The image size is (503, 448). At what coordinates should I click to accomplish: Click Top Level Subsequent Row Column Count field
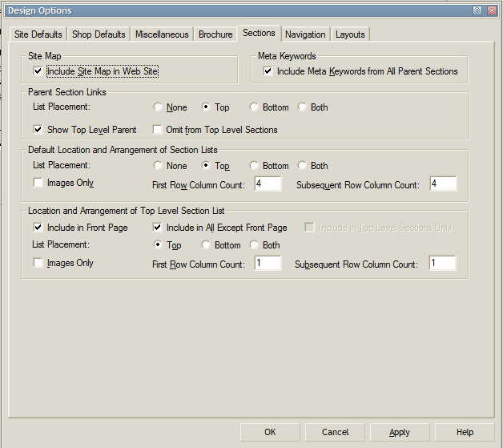[441, 264]
